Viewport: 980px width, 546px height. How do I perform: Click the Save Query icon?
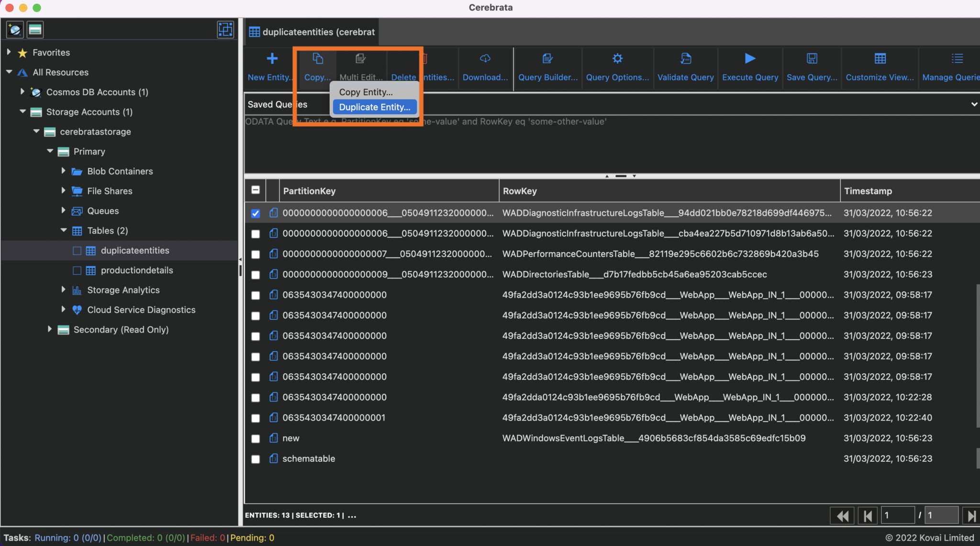click(x=812, y=58)
